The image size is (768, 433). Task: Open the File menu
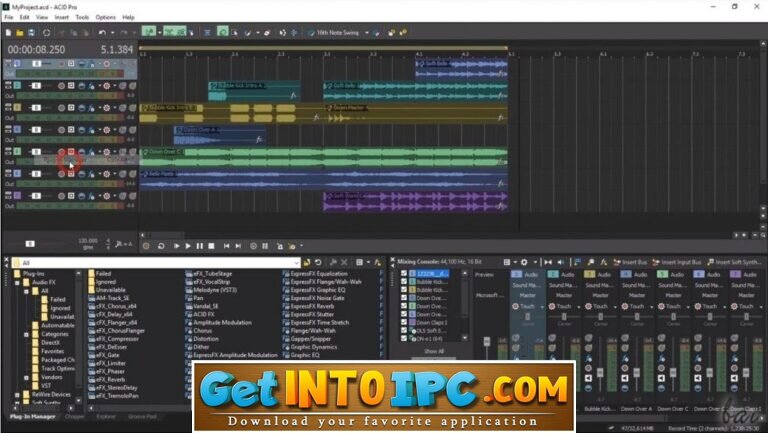9,17
